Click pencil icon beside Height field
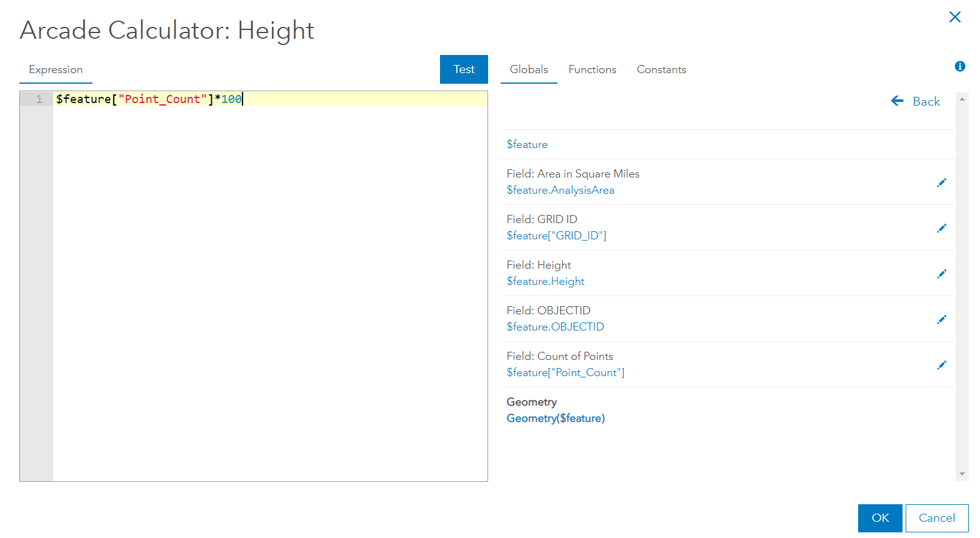 click(942, 274)
